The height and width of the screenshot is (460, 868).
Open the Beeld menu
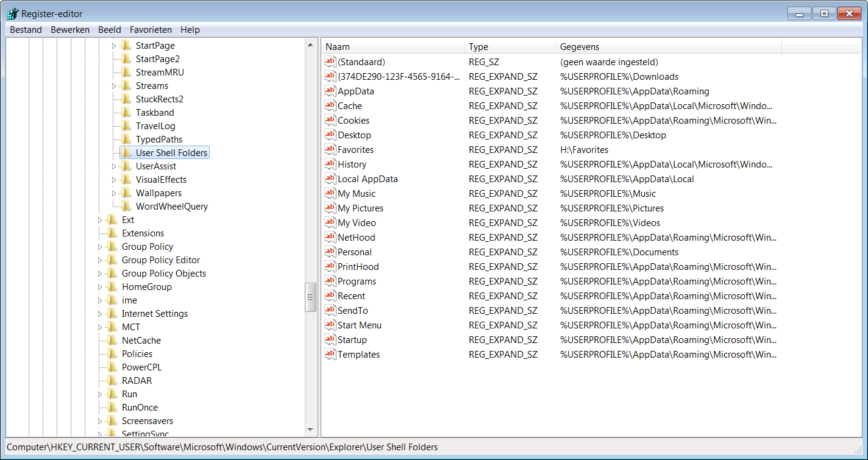[x=110, y=29]
